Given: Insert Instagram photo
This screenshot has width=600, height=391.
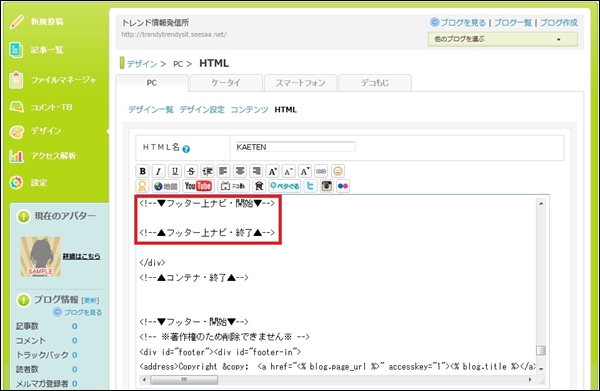Looking at the screenshot, I should click(x=326, y=186).
